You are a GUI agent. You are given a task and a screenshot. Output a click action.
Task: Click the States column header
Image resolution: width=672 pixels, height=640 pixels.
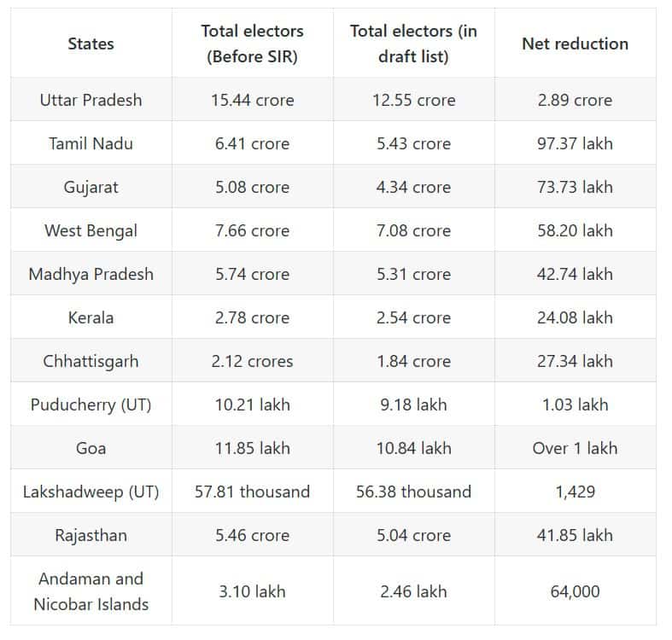91,44
